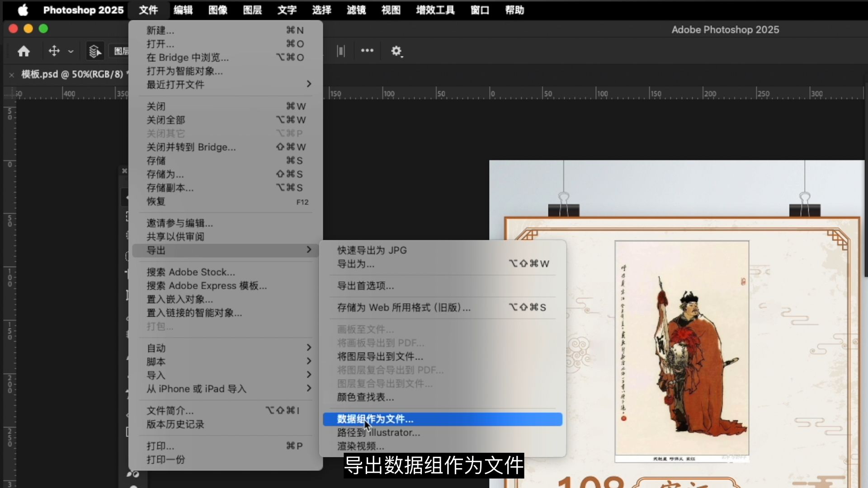This screenshot has width=868, height=488.
Task: Open the Photoshop 2025 app menu
Action: (x=83, y=10)
